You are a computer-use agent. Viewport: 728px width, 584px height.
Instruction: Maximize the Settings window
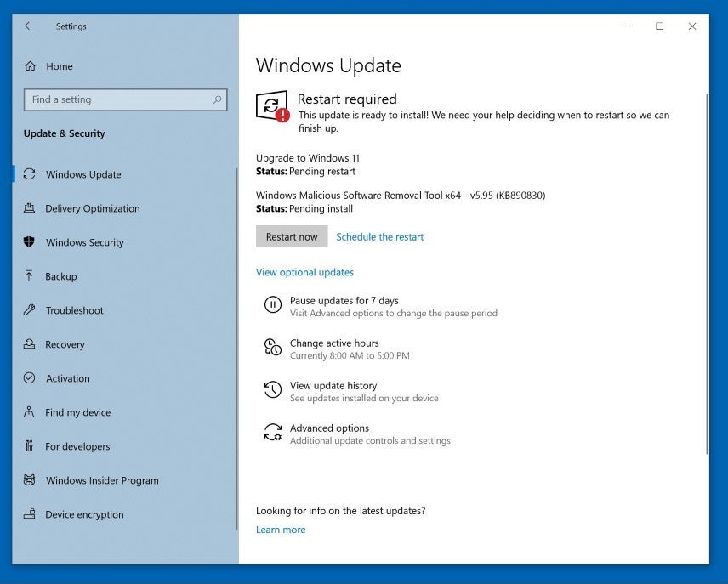(659, 26)
